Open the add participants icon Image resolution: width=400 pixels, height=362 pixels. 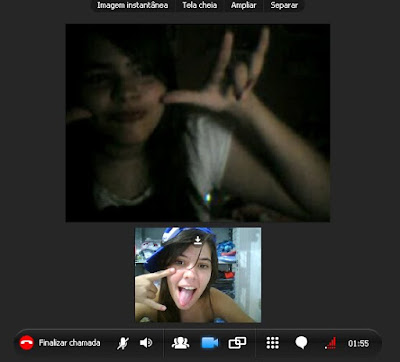pyautogui.click(x=180, y=343)
